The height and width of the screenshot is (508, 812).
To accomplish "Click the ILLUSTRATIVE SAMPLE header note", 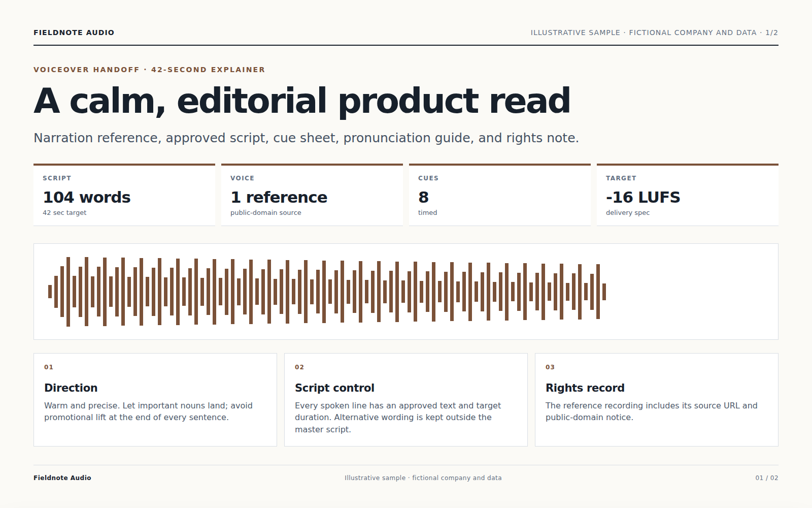I will point(654,33).
